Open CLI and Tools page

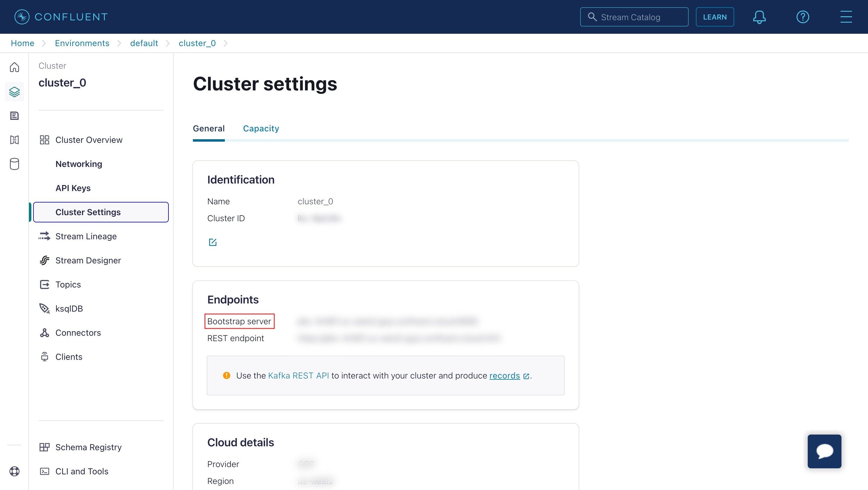click(x=82, y=471)
